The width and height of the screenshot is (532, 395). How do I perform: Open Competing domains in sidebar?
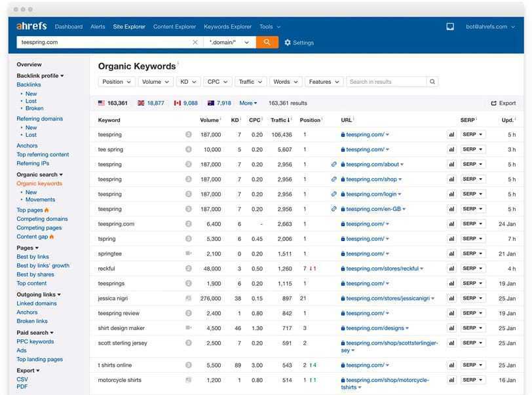coord(42,219)
